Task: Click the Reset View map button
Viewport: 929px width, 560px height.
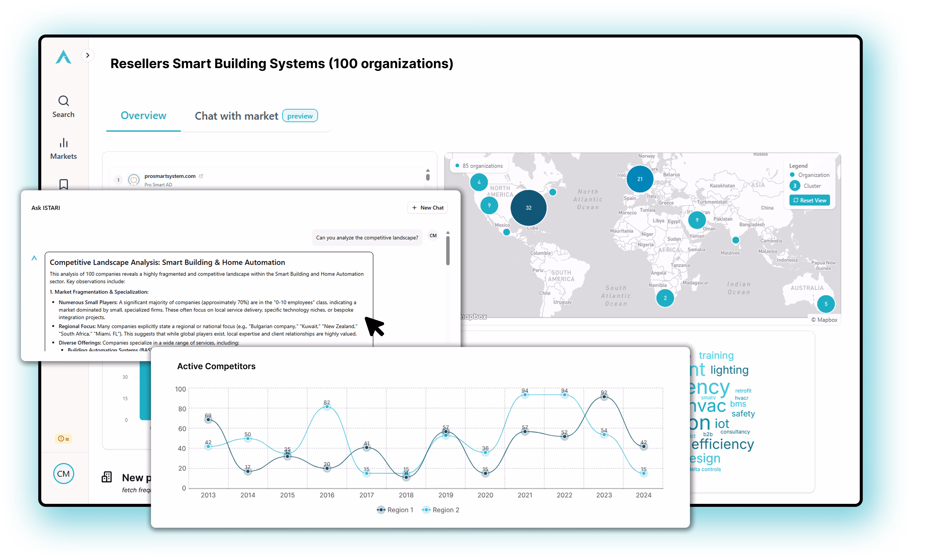Action: [x=810, y=200]
